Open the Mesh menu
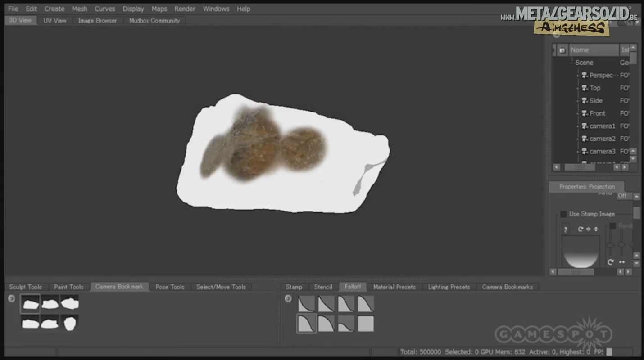Screen dimensions: 644x360 [80, 9]
